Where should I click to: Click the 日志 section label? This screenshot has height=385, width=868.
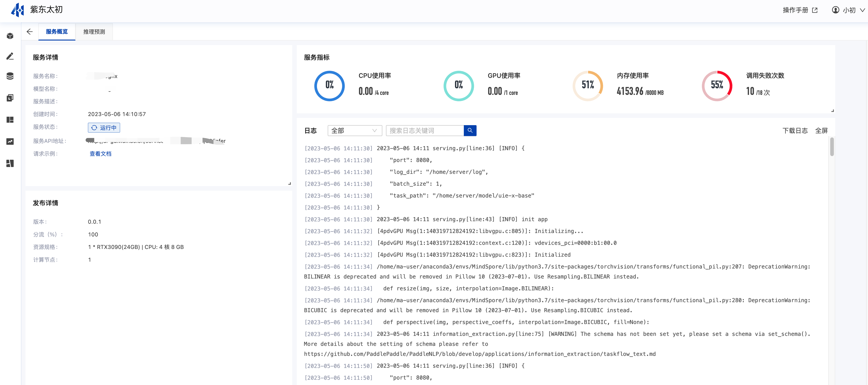310,130
